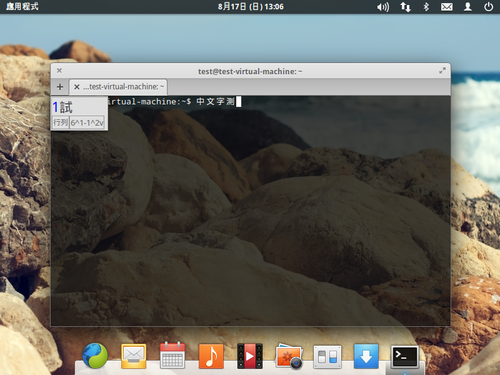The image size is (500, 375).
Task: Launch the photo manager from the dock
Action: pos(289,356)
